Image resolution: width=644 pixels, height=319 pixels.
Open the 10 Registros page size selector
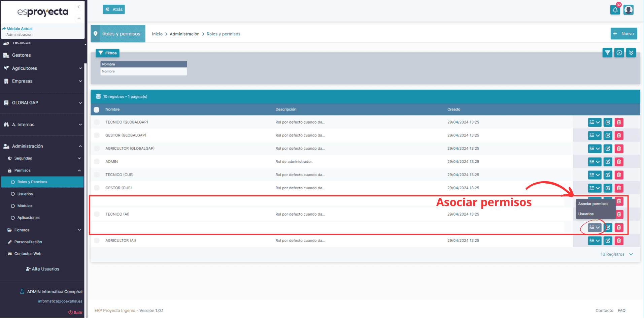617,254
